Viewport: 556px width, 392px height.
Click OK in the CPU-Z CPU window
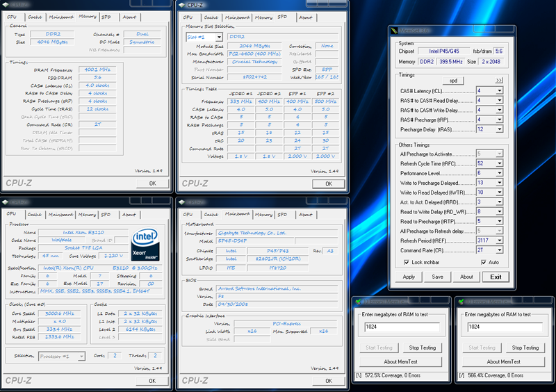pos(152,381)
